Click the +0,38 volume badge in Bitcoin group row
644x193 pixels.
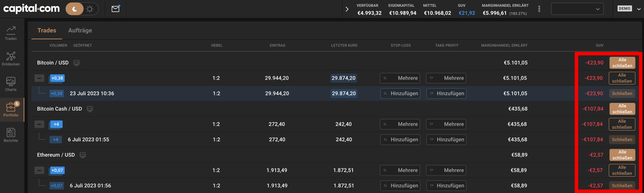(57, 78)
